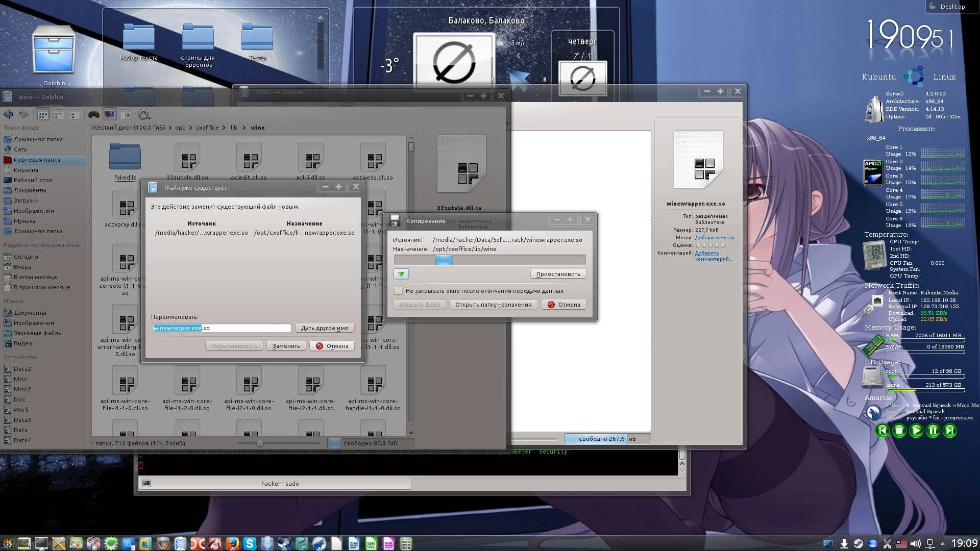Open the Dolphin icon on the desktop

click(54, 55)
